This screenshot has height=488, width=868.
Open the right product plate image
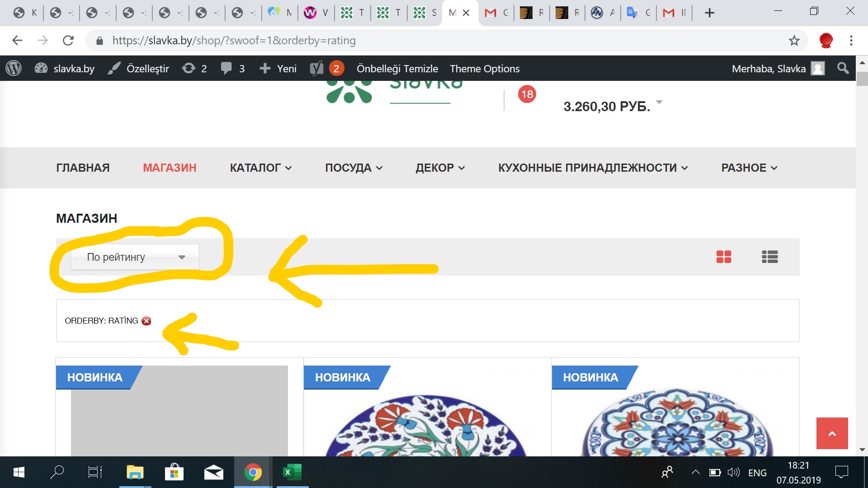click(x=676, y=422)
